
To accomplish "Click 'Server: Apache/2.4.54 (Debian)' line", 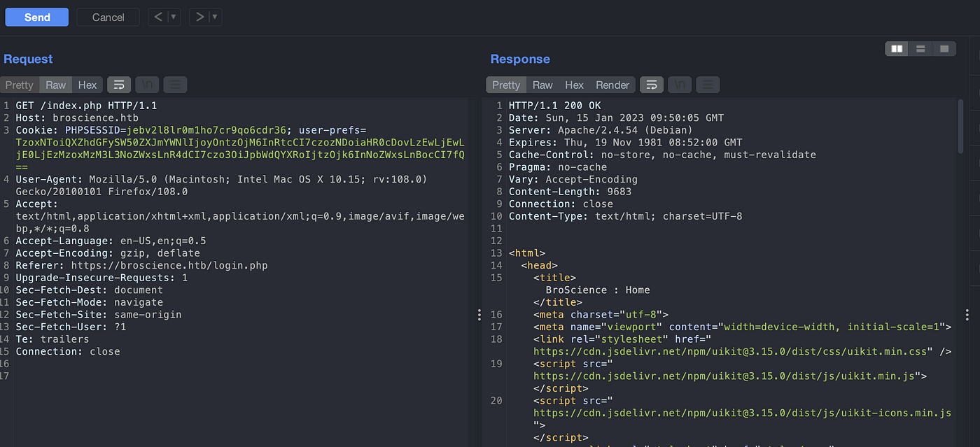I will tap(601, 130).
